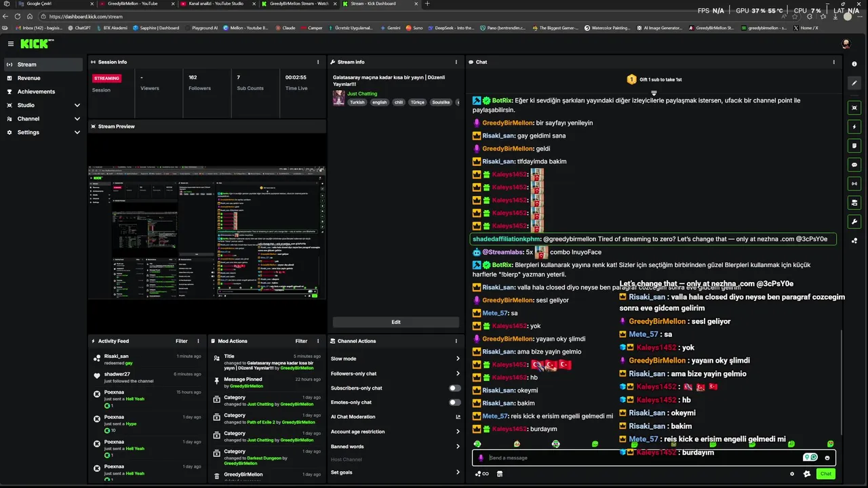This screenshot has height=488, width=868.
Task: Click the green Chat send button
Action: point(825,474)
